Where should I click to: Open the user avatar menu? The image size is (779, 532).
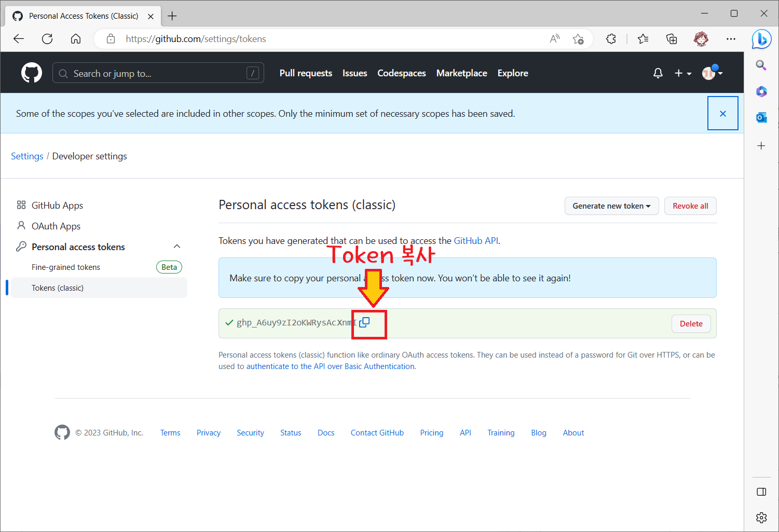[x=712, y=73]
